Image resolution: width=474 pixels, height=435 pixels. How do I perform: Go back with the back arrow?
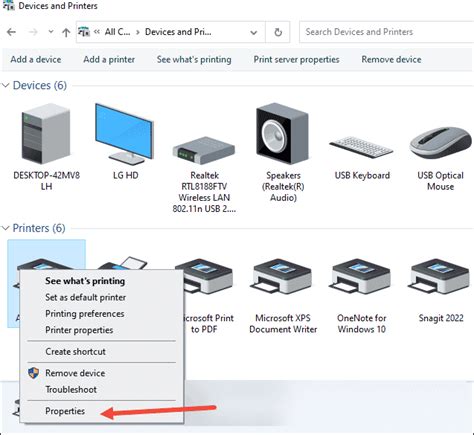point(11,32)
